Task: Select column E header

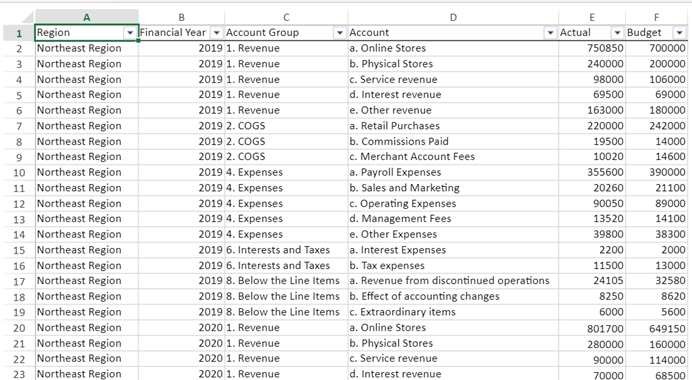Action: (x=592, y=17)
